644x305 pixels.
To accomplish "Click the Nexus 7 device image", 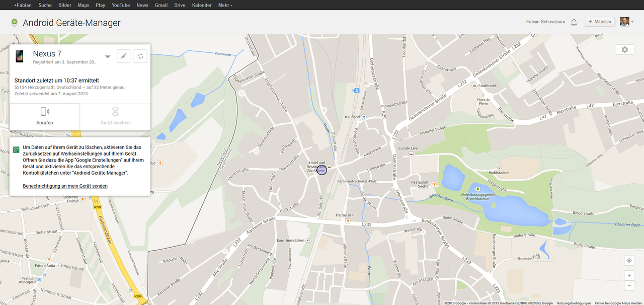I will pyautogui.click(x=19, y=56).
